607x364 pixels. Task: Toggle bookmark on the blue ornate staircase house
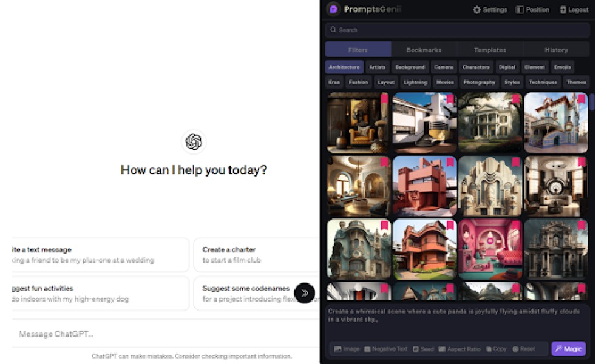581,98
